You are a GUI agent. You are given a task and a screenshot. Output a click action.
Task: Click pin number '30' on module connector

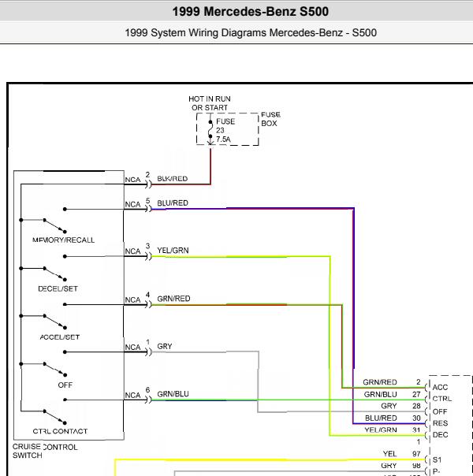[416, 418]
